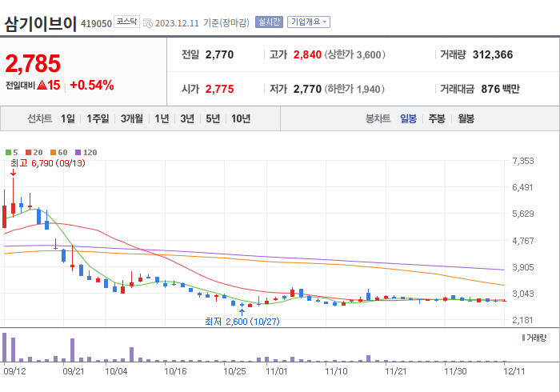Select the 1일 line chart tab

[x=68, y=118]
